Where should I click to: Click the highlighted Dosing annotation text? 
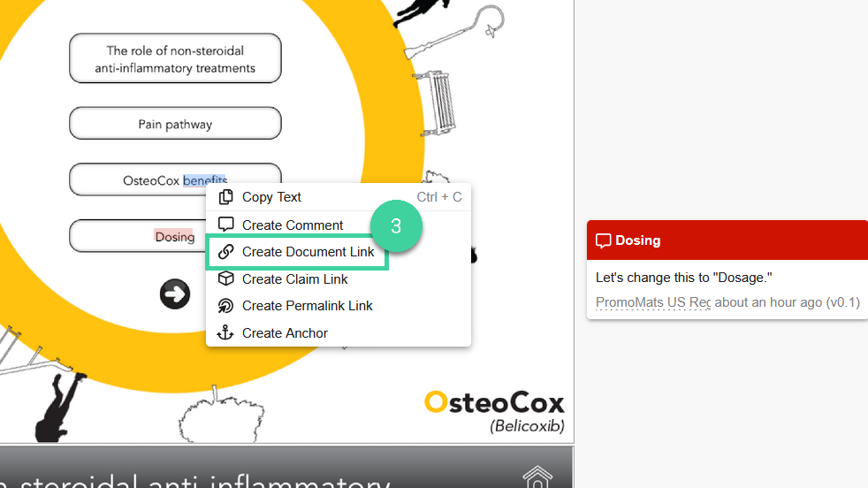174,237
